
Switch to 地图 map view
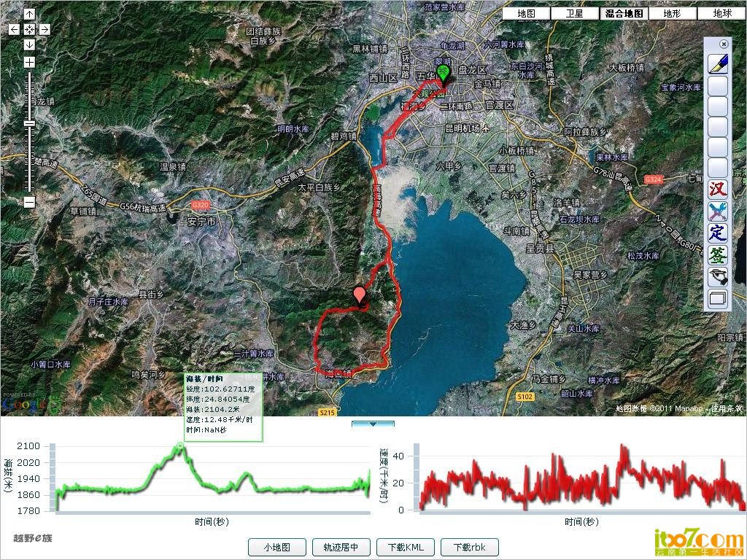pos(527,13)
